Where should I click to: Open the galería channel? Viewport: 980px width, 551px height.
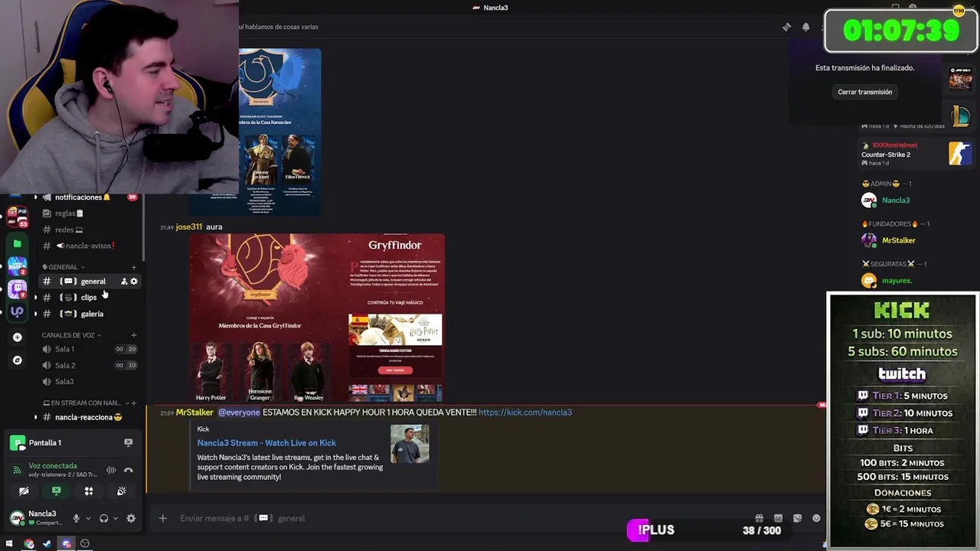pyautogui.click(x=90, y=314)
